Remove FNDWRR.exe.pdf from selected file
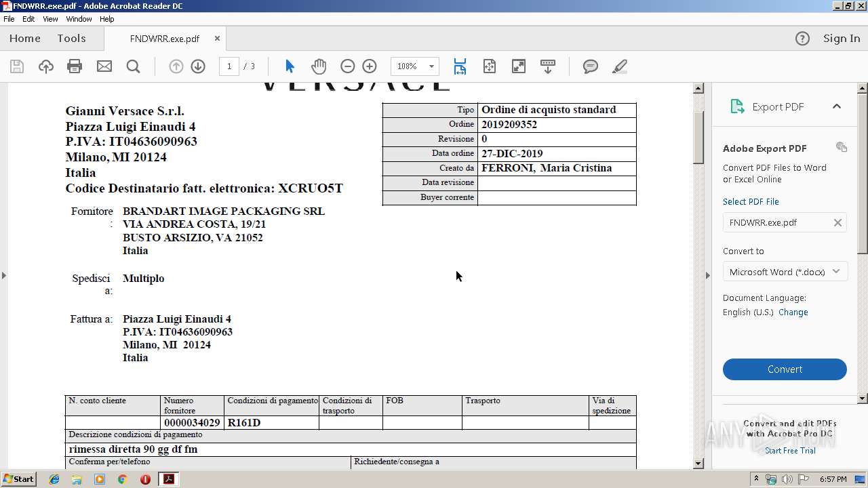The width and height of the screenshot is (868, 488). tap(837, 222)
